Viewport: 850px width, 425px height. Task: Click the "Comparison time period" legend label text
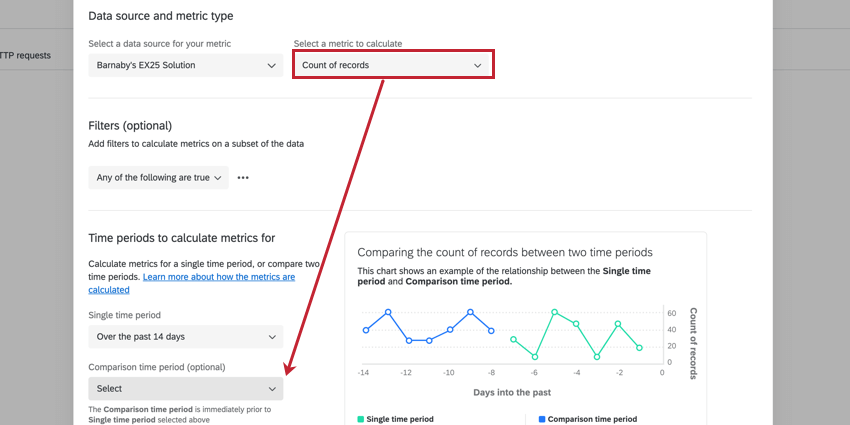pos(592,419)
